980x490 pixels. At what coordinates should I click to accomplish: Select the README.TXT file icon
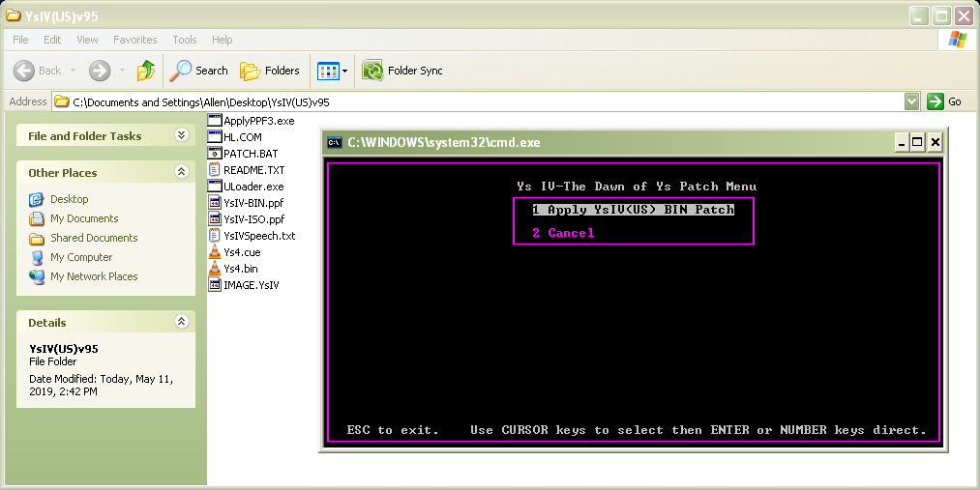click(215, 170)
